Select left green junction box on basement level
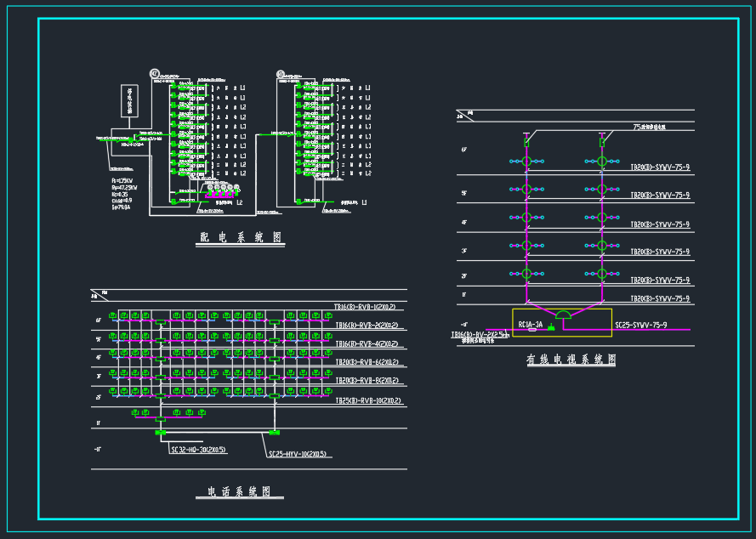756x539 pixels. click(x=160, y=433)
